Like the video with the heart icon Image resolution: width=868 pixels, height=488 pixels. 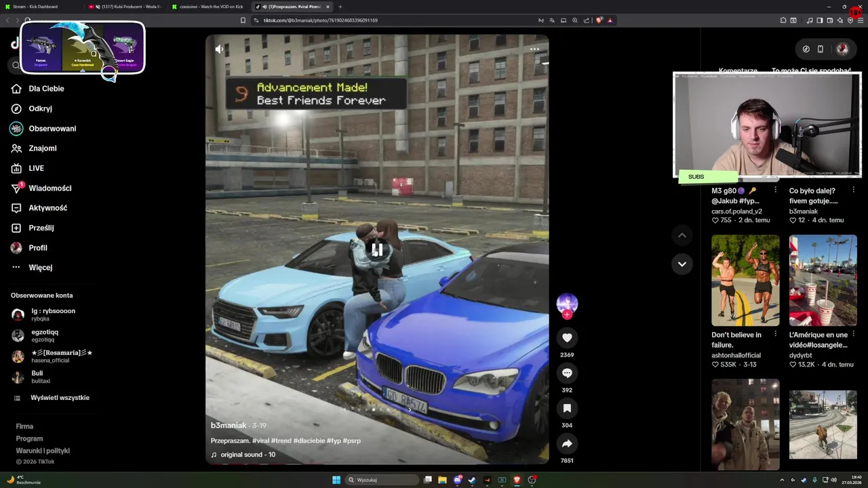(567, 338)
